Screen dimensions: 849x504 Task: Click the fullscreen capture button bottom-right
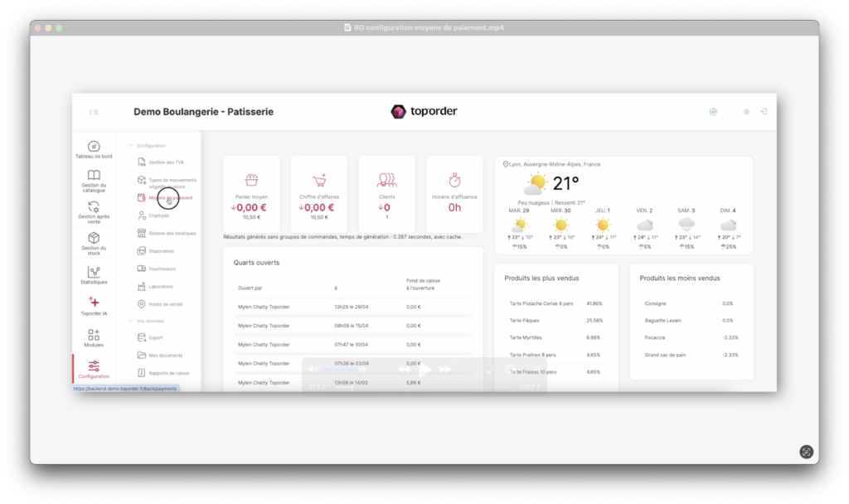pos(806,452)
